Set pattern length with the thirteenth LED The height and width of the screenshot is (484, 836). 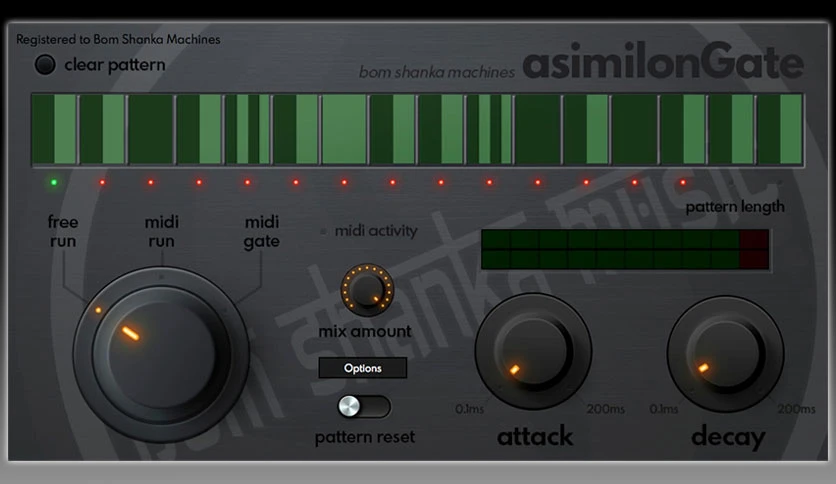click(x=635, y=182)
